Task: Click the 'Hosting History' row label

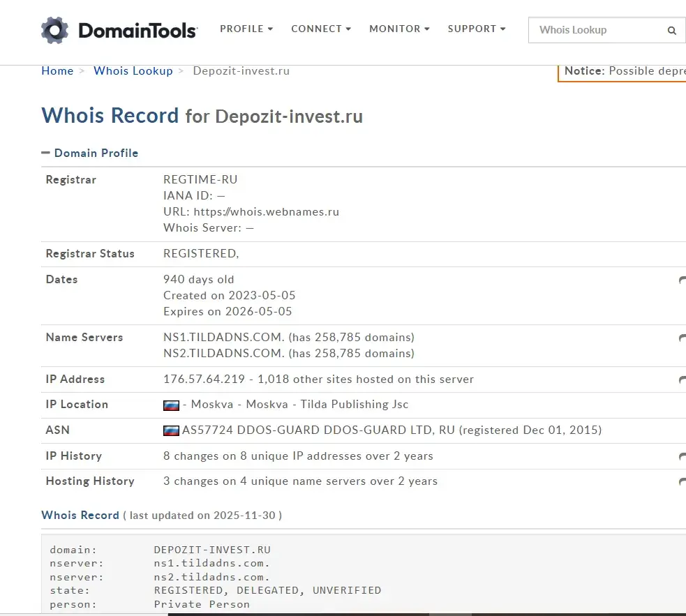Action: 90,481
